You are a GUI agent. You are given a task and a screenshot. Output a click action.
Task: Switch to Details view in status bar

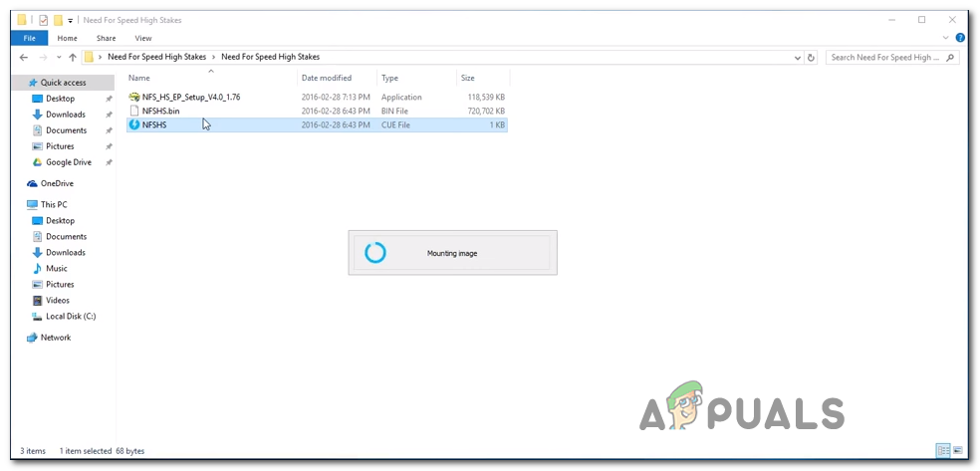pyautogui.click(x=943, y=450)
